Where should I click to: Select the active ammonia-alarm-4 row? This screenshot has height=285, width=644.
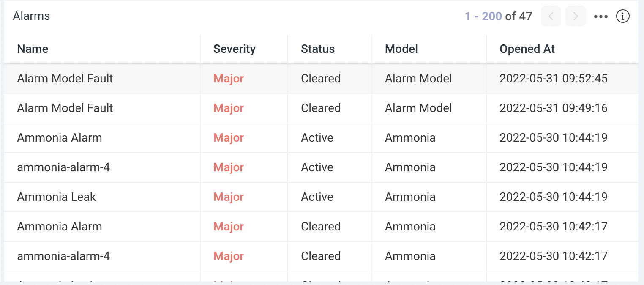tap(321, 167)
